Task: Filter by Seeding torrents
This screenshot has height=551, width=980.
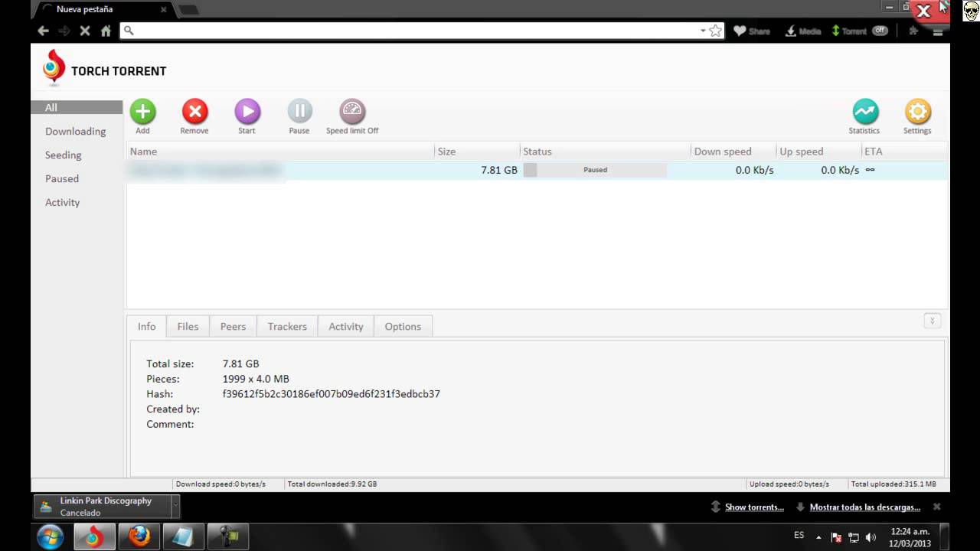Action: pos(63,155)
